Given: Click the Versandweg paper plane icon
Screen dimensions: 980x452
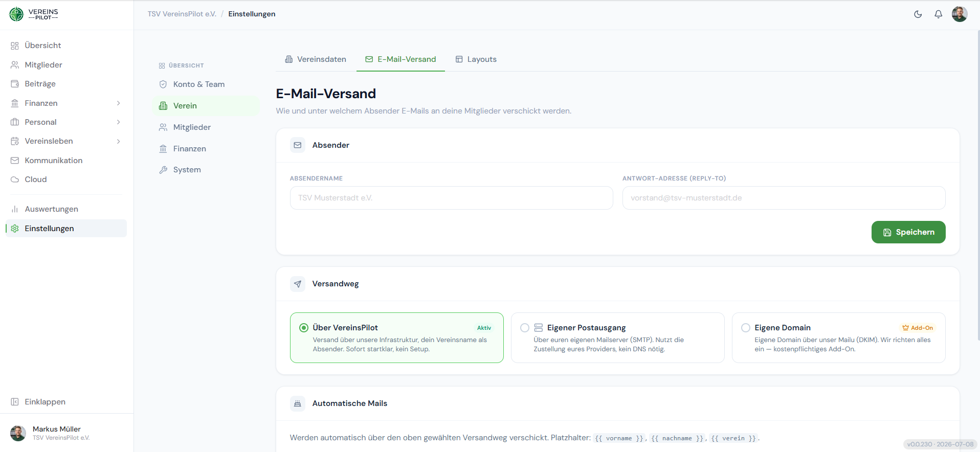Looking at the screenshot, I should tap(298, 284).
